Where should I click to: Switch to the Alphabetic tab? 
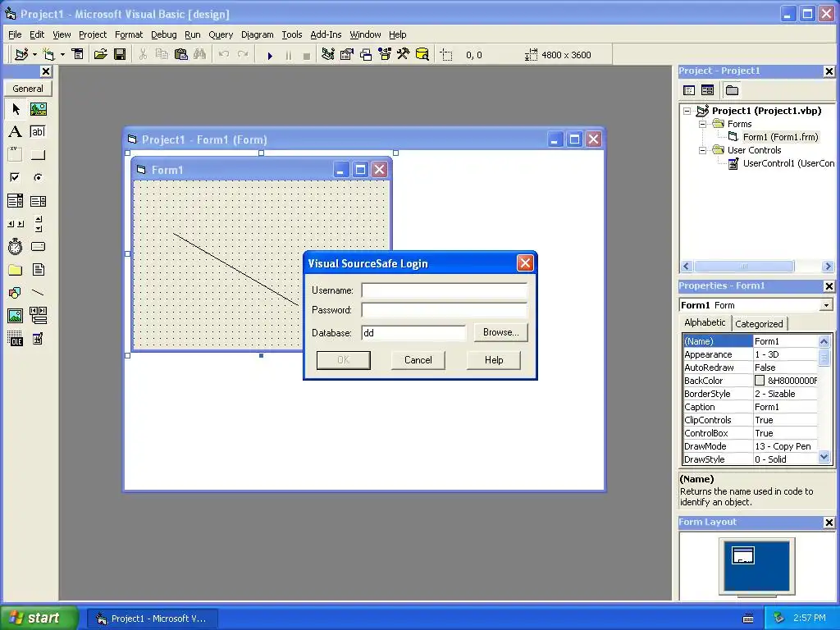pos(705,322)
